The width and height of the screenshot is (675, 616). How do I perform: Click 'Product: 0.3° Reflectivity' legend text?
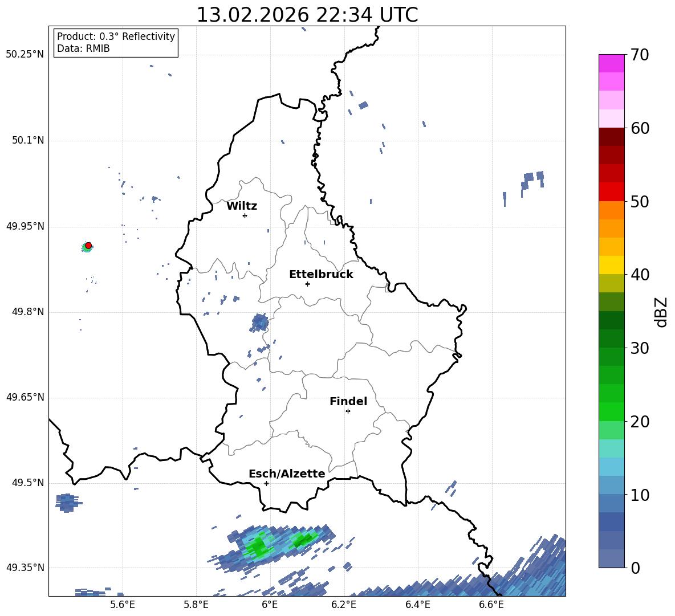coord(116,36)
